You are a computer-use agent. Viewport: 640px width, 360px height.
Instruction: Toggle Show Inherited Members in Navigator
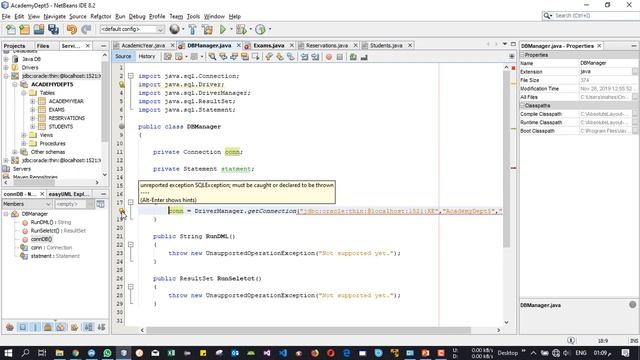[x=10, y=327]
